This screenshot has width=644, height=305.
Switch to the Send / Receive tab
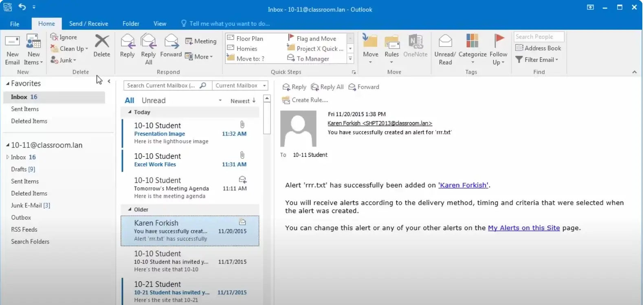[x=88, y=24]
